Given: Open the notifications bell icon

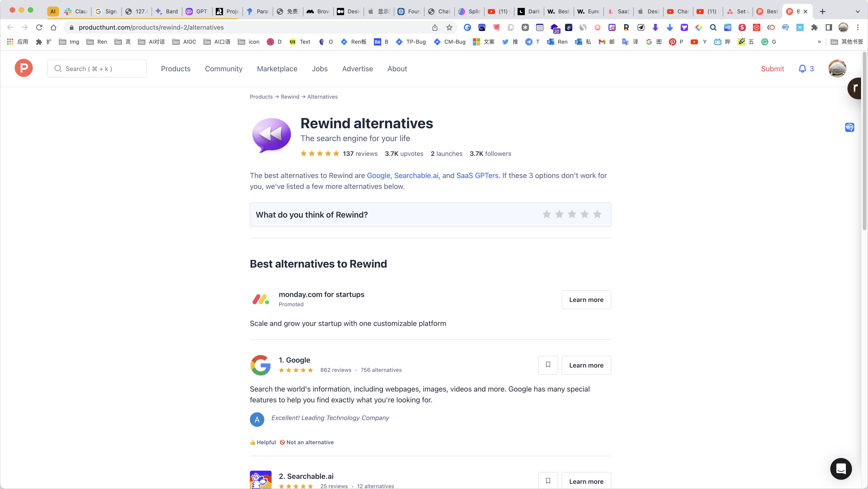Looking at the screenshot, I should pos(802,69).
